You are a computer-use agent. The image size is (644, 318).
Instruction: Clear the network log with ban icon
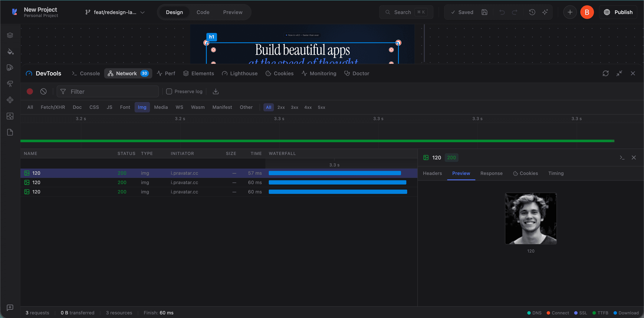click(43, 92)
